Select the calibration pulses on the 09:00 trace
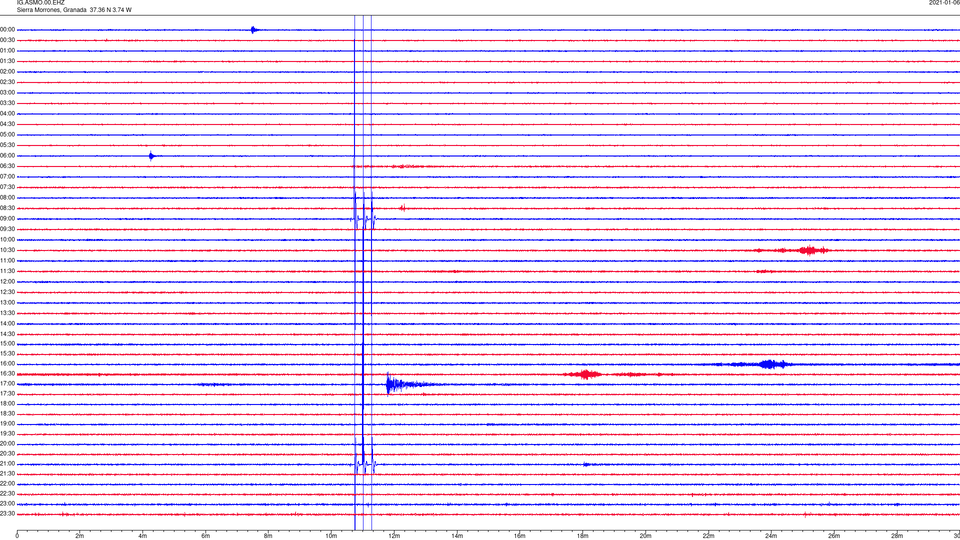Image resolution: width=960 pixels, height=540 pixels. tap(363, 219)
